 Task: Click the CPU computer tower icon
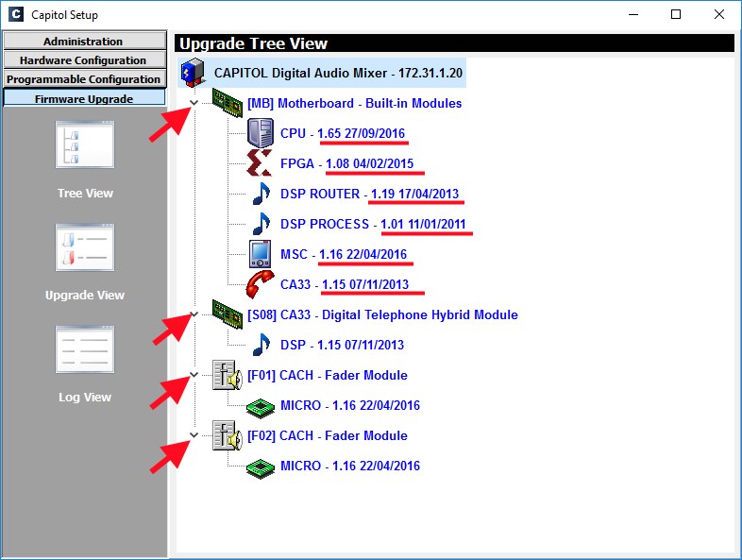click(x=261, y=133)
